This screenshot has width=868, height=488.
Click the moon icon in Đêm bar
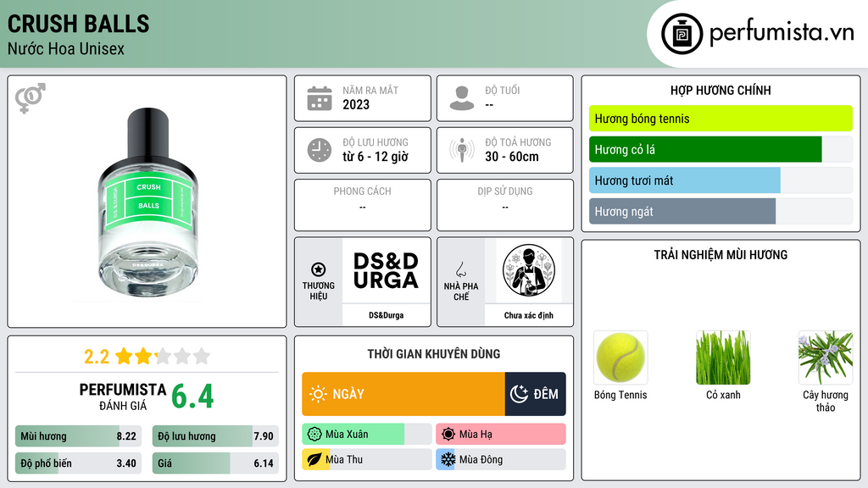click(x=519, y=394)
